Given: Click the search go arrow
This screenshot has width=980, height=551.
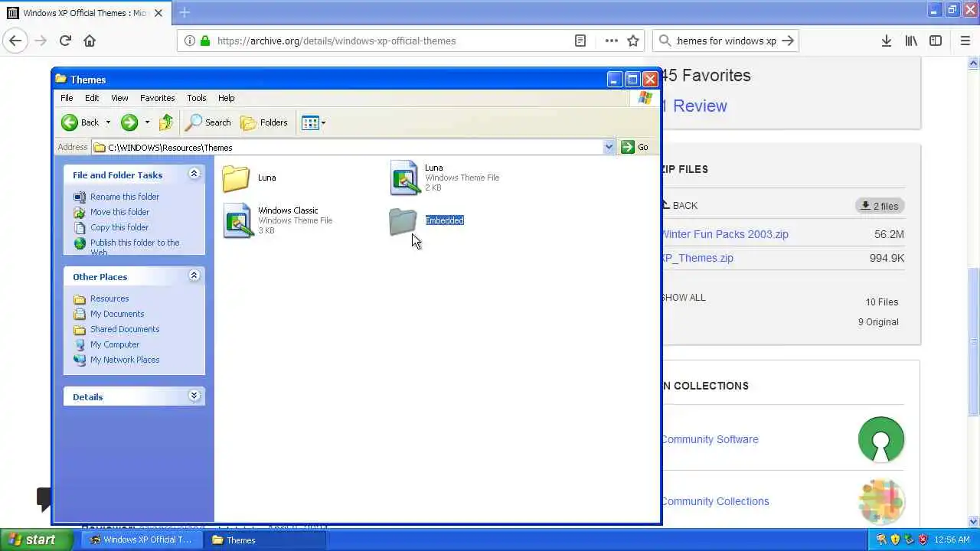Looking at the screenshot, I should [x=788, y=41].
